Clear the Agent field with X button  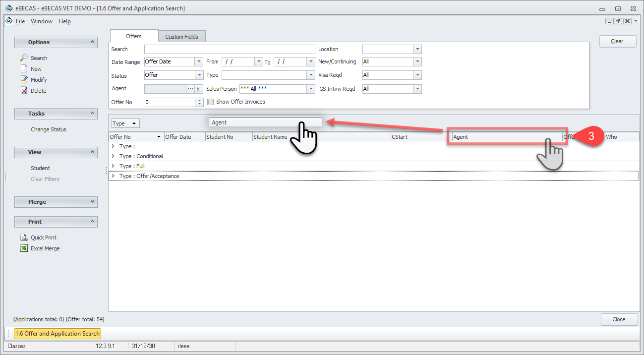tap(198, 89)
